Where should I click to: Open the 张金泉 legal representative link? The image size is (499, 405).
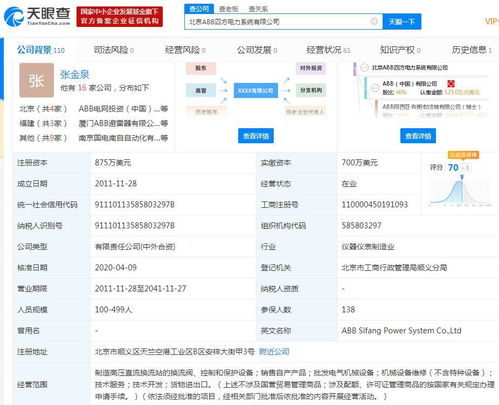(75, 74)
